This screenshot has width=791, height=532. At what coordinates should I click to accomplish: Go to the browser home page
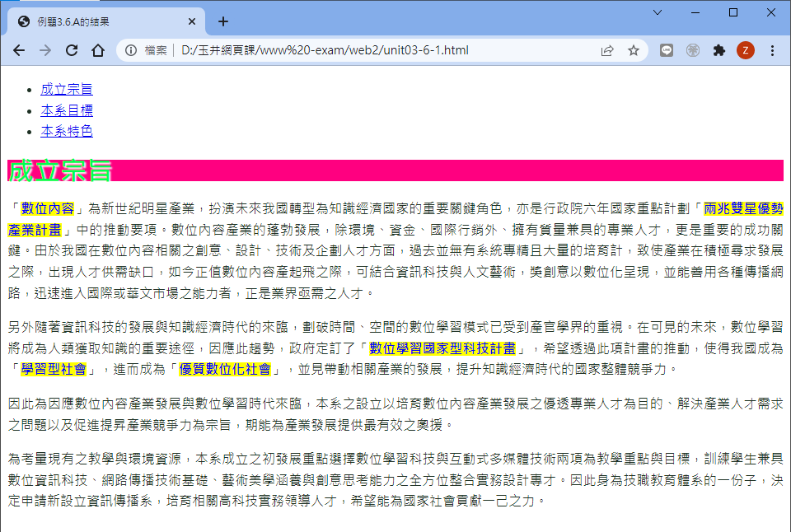(x=97, y=50)
